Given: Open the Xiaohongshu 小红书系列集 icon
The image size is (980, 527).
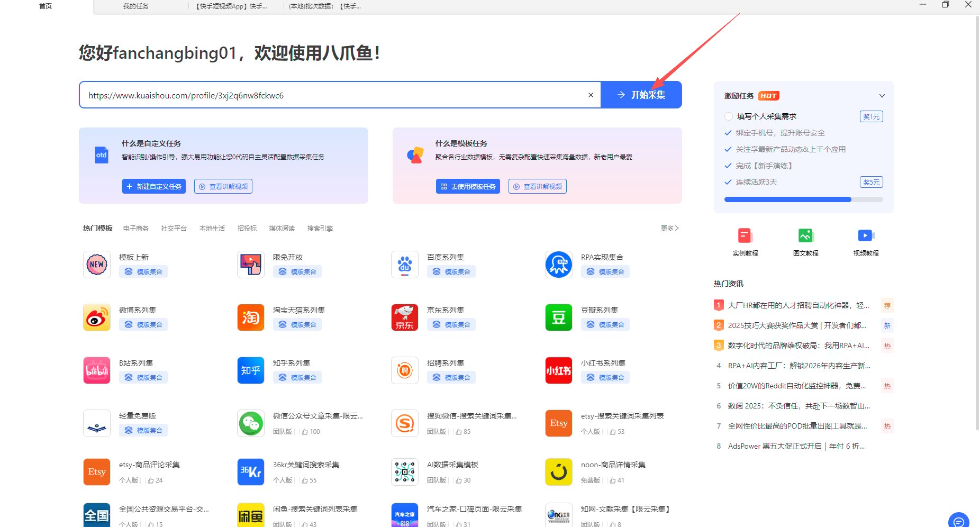Looking at the screenshot, I should 559,370.
